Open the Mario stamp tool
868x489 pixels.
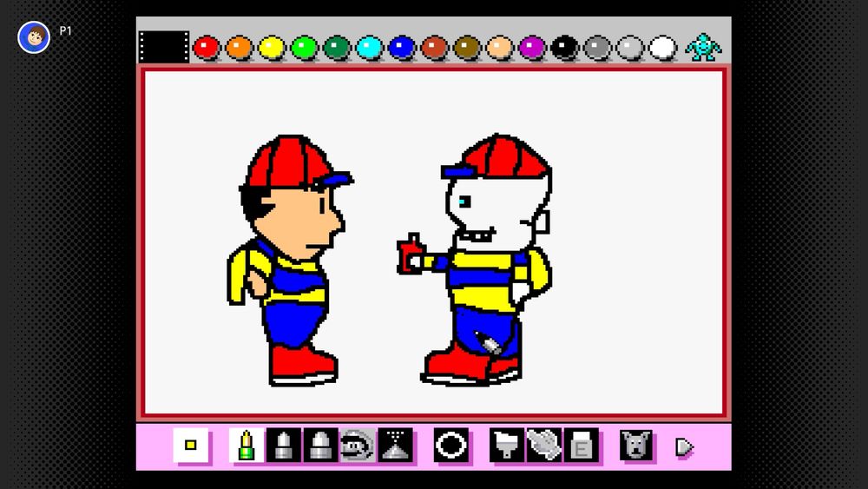pos(358,445)
